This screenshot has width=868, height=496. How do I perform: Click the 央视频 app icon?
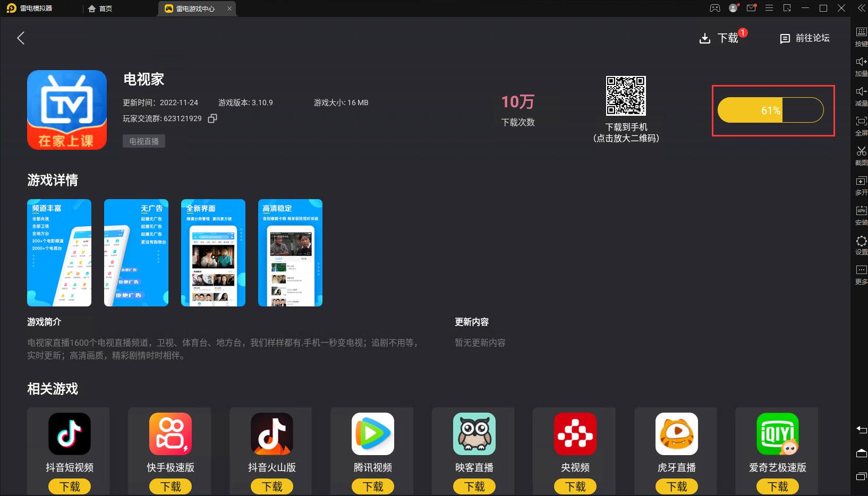[575, 434]
